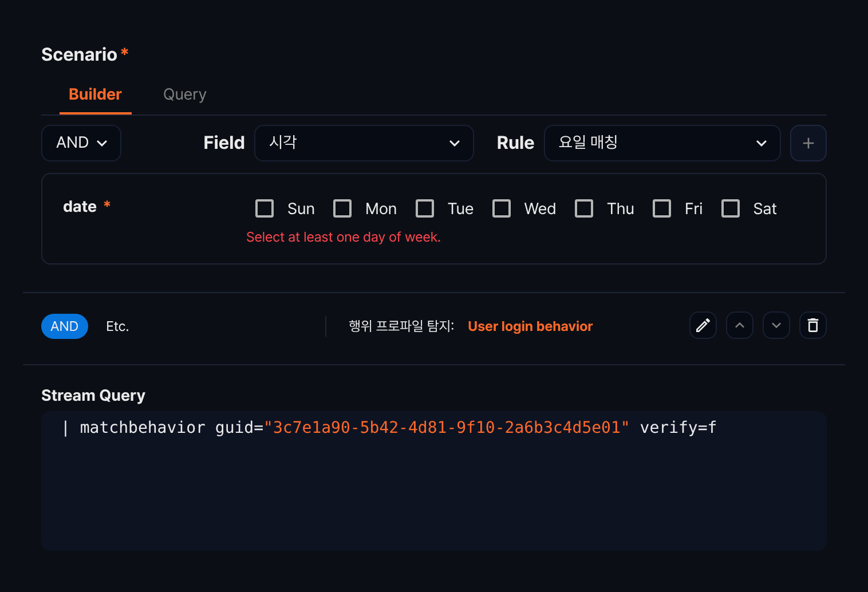Screen dimensions: 868x592
Task: Move condition down with chevron-down icon
Action: point(776,326)
